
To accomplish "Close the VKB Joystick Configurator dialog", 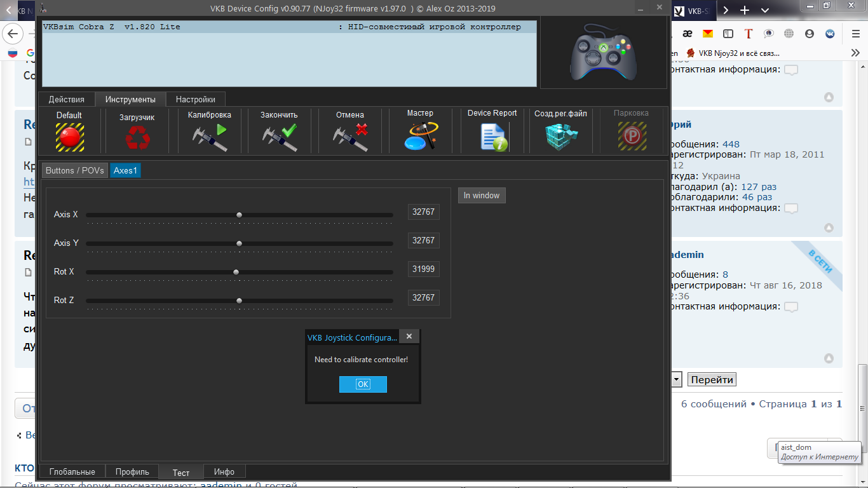I will [x=409, y=337].
